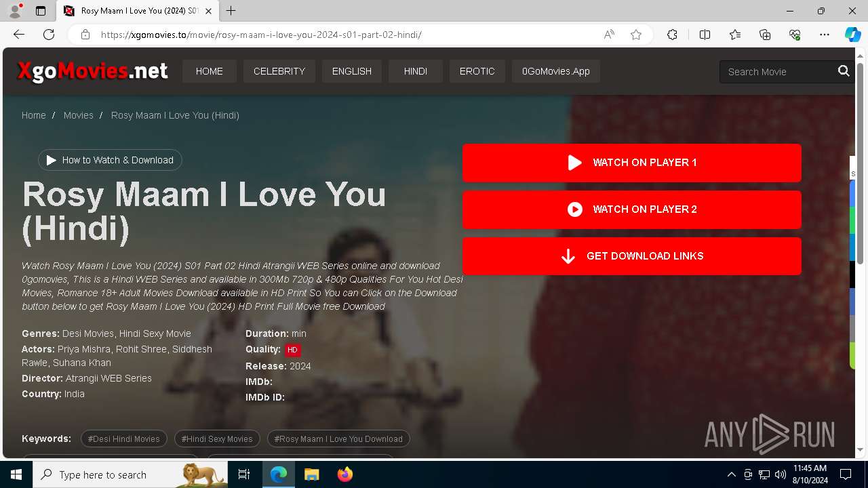868x488 pixels.
Task: Reload the current page
Action: pyautogui.click(x=49, y=35)
